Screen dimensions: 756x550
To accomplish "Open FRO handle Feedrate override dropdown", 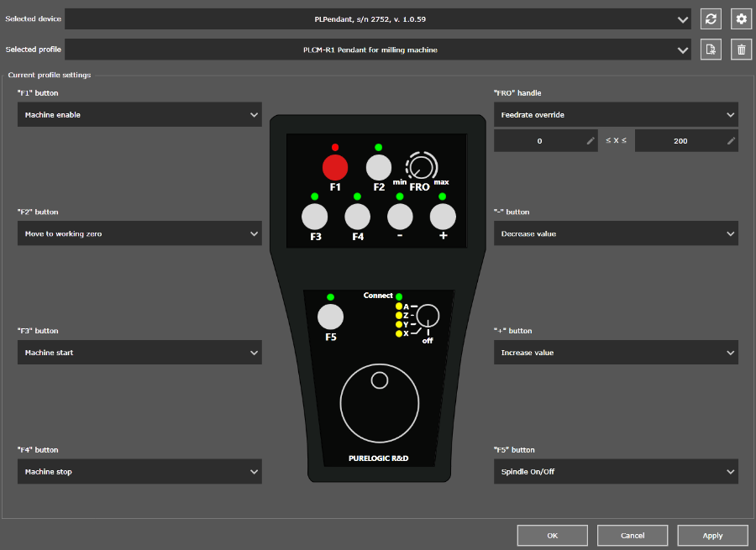I will click(x=616, y=115).
